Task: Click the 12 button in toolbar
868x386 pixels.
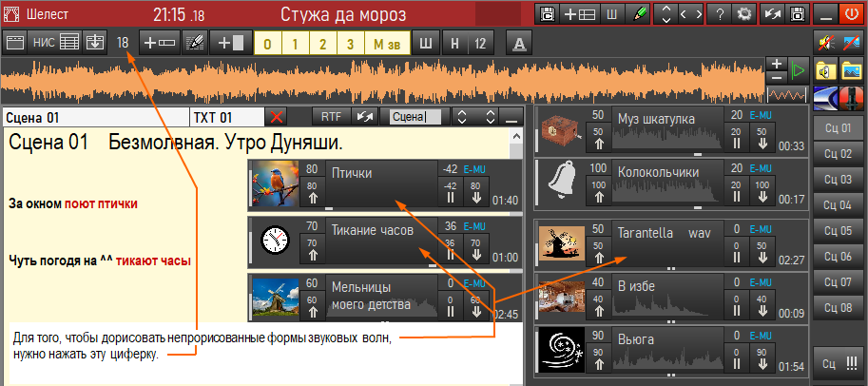Action: (x=480, y=43)
